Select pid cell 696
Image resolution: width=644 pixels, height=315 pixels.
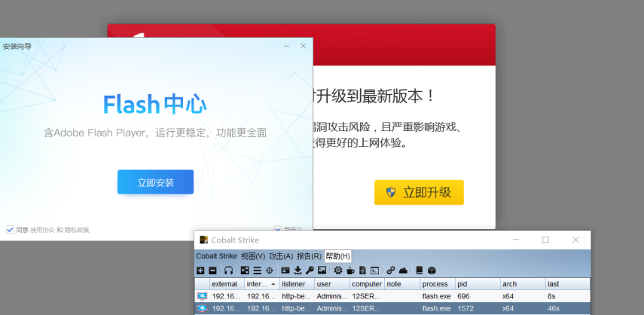[478, 296]
